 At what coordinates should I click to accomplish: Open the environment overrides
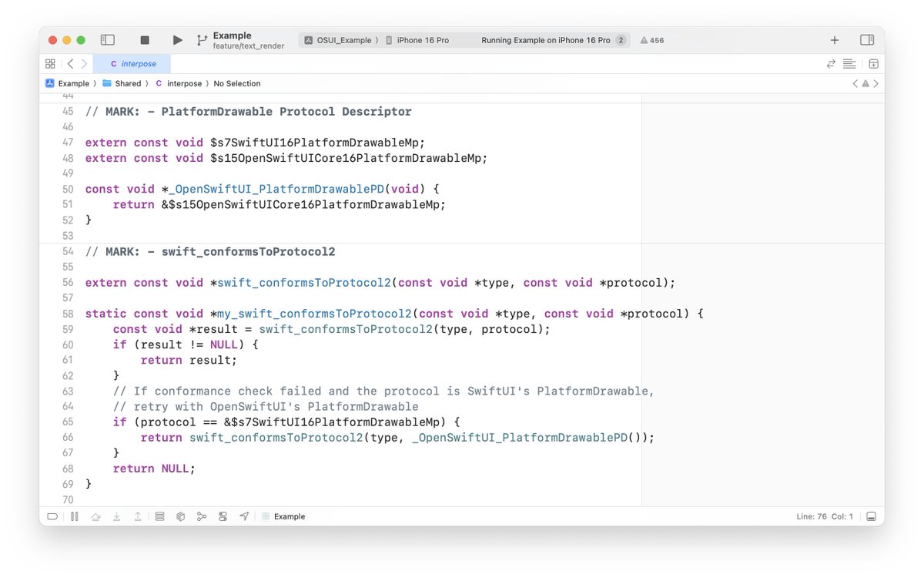coord(223,516)
